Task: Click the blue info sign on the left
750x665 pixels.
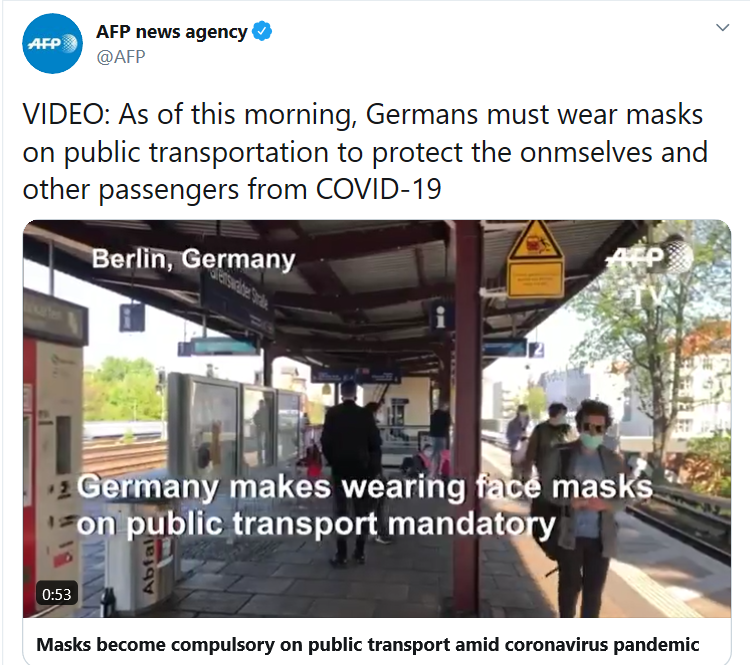Action: click(131, 317)
